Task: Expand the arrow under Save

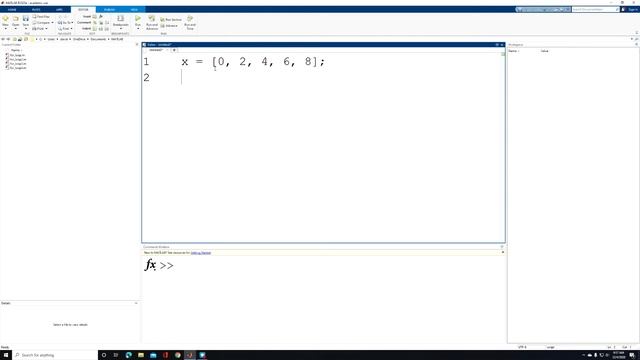Action: [x=26, y=29]
